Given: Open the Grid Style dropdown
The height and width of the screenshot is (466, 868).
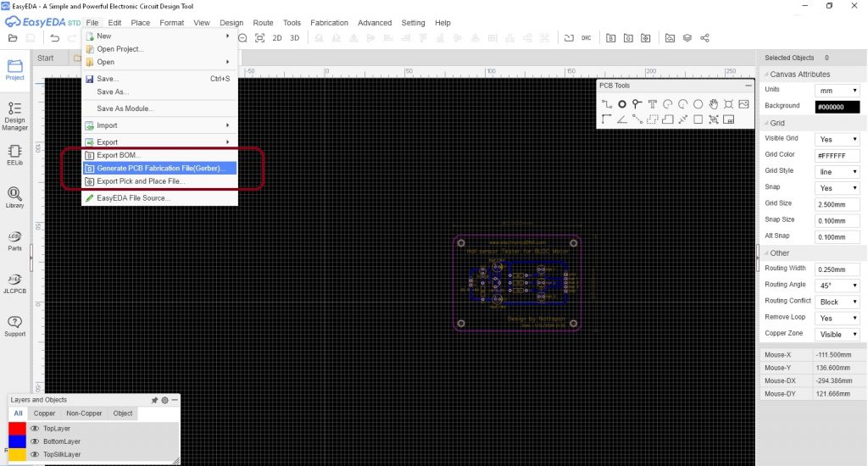Looking at the screenshot, I should click(837, 171).
